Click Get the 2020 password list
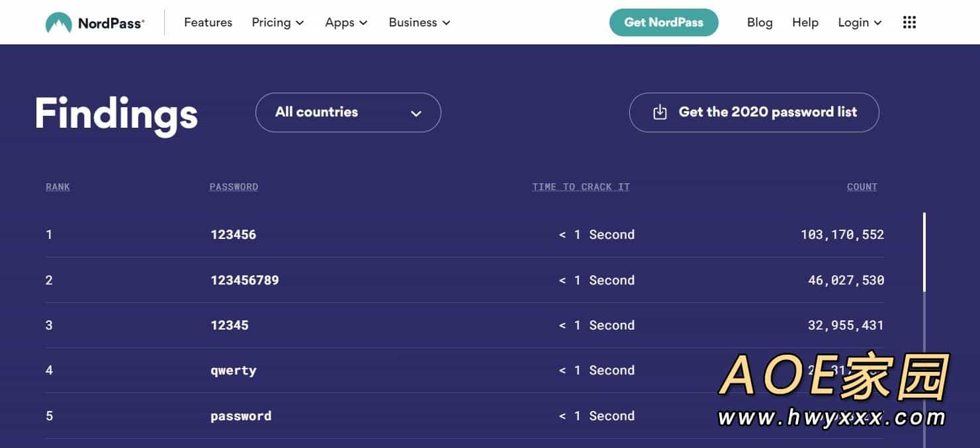Viewport: 980px width, 448px height. (x=754, y=112)
